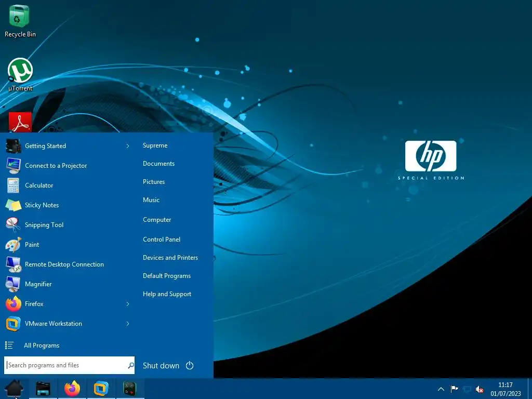Expand the Getting Started submenu arrow

(x=128, y=146)
